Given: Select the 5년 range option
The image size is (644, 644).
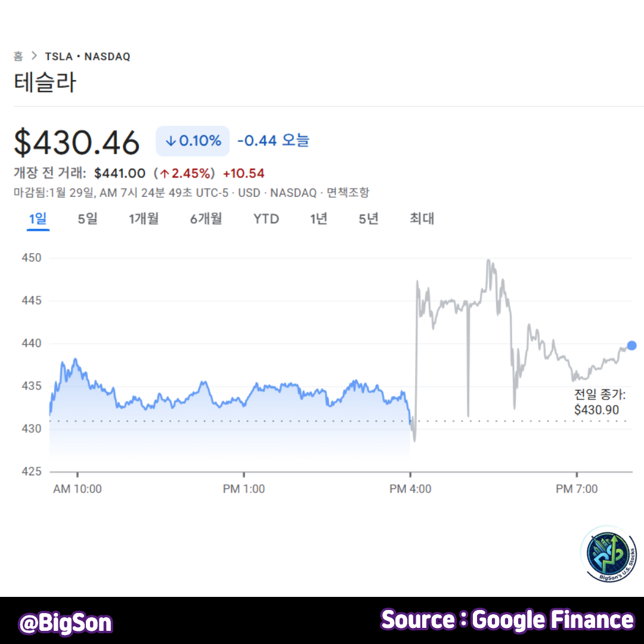Looking at the screenshot, I should coord(367,219).
